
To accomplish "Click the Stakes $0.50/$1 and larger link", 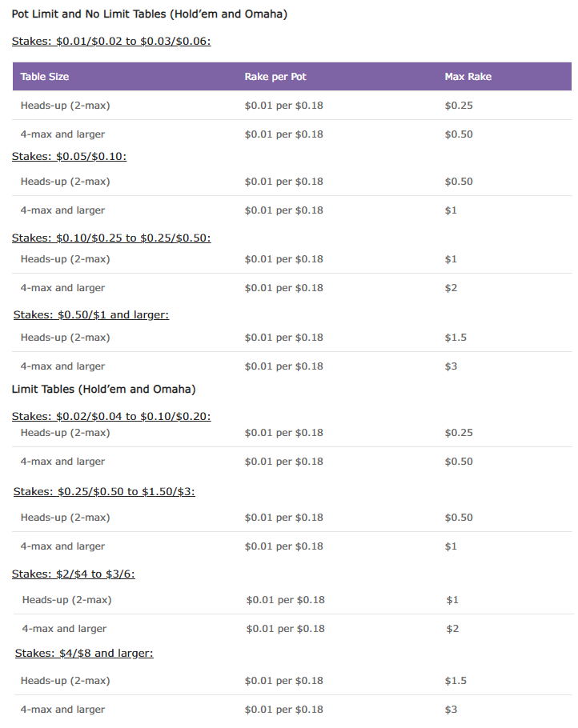I will tap(91, 314).
